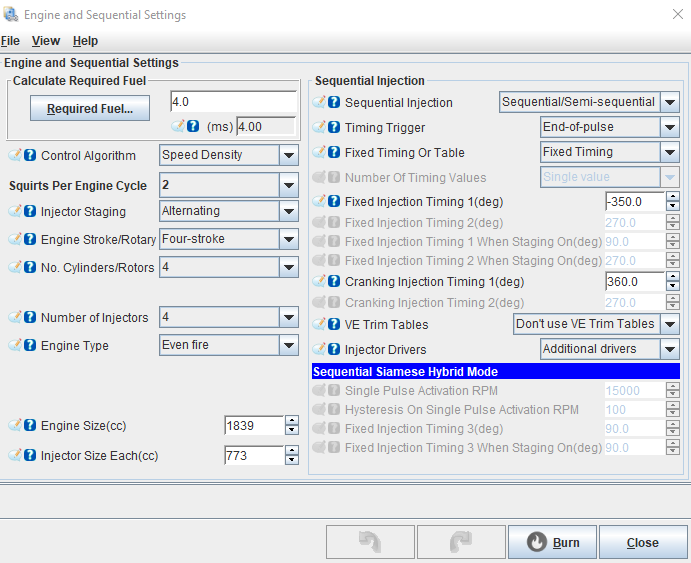Decrease Engine Size(cc) with down arrow
The height and width of the screenshot is (563, 691).
[292, 430]
